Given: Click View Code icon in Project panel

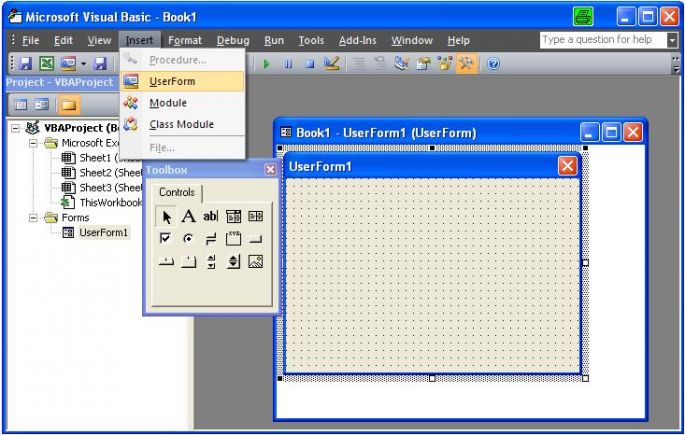Looking at the screenshot, I should [x=21, y=105].
